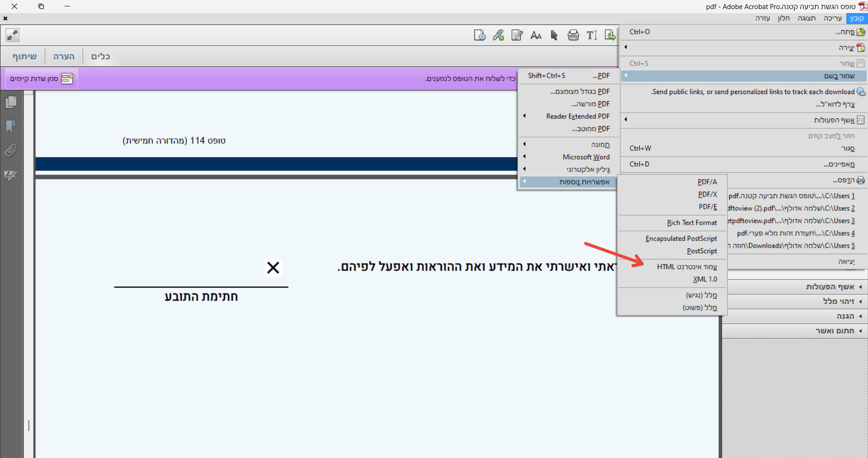Open the bookmarks panel icon
Screen dimensions: 868x458
(x=11, y=126)
